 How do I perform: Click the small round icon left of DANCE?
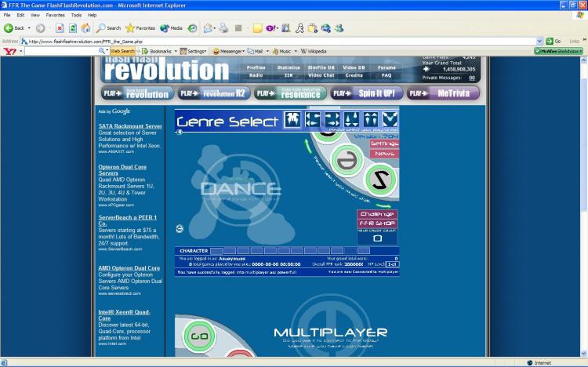pyautogui.click(x=180, y=228)
